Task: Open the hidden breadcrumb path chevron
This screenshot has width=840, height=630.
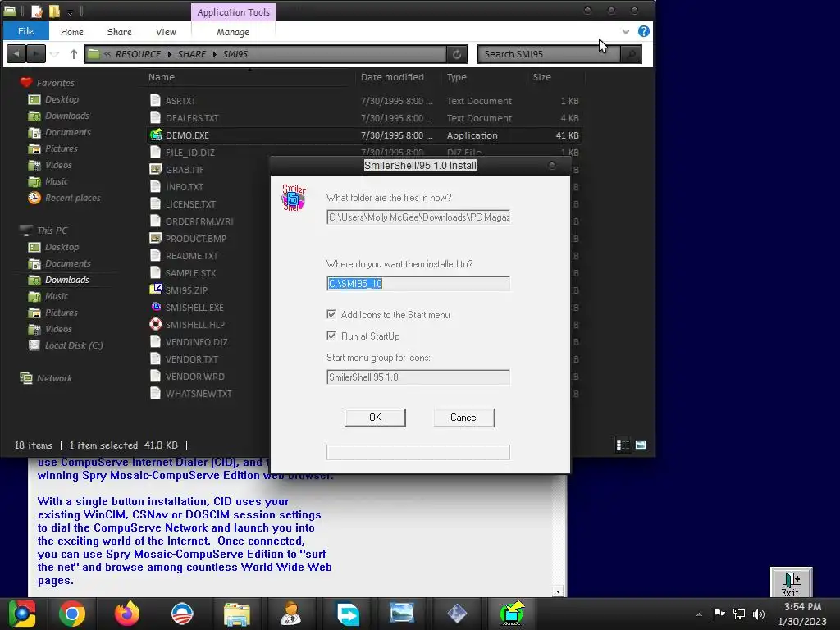Action: 107,53
